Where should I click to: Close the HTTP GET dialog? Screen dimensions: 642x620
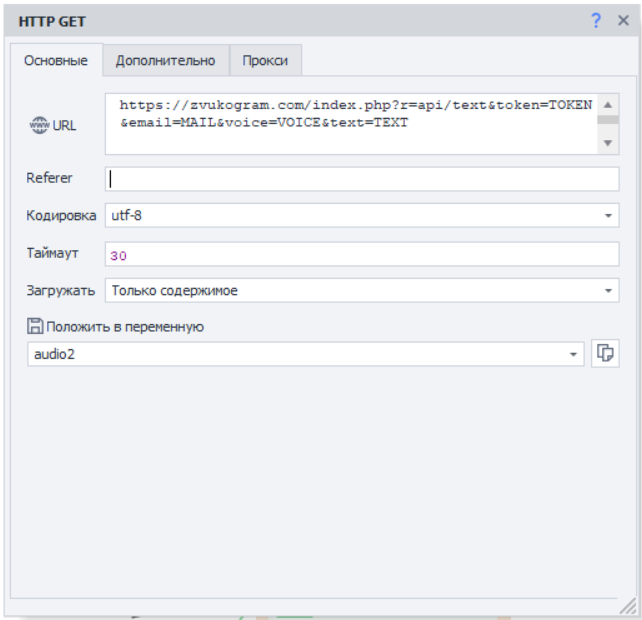622,21
